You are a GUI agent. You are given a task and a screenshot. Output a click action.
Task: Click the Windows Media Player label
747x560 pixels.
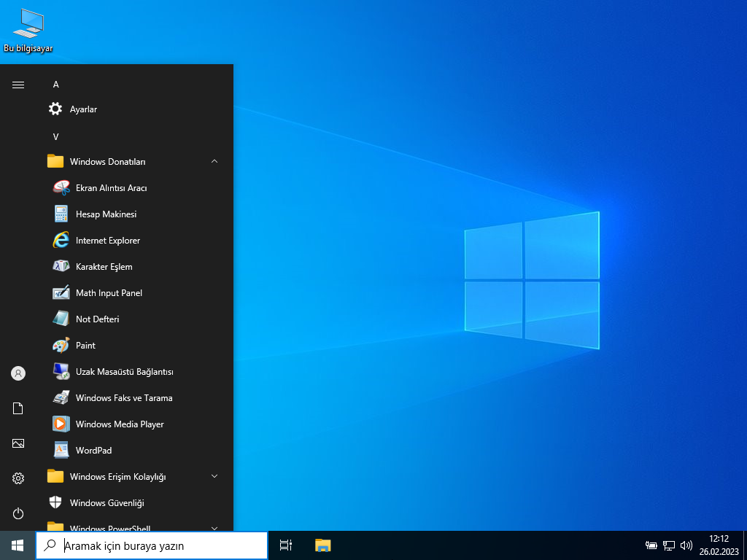coord(120,424)
